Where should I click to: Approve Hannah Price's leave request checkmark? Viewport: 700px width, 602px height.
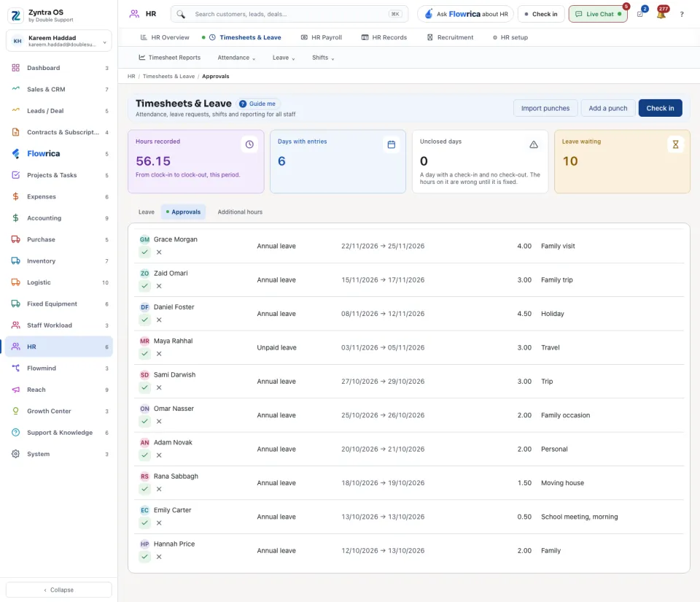coord(144,557)
